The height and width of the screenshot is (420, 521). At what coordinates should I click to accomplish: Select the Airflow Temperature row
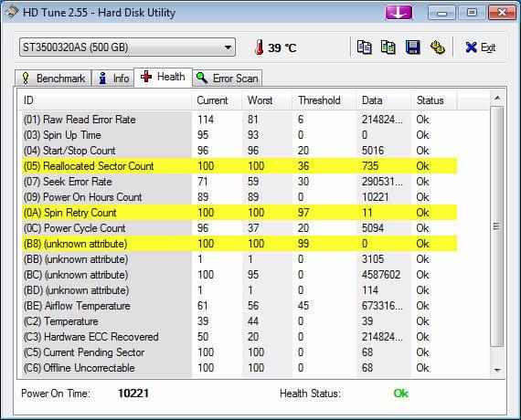239,306
